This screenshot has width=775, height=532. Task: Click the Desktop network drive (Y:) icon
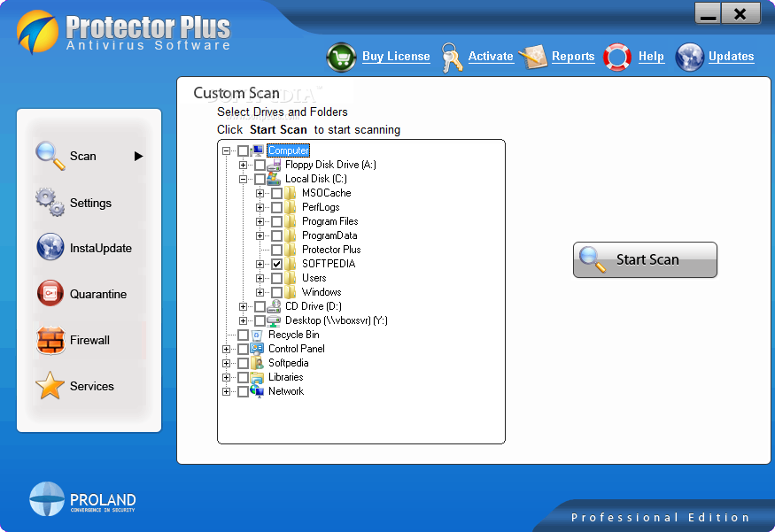coord(274,320)
